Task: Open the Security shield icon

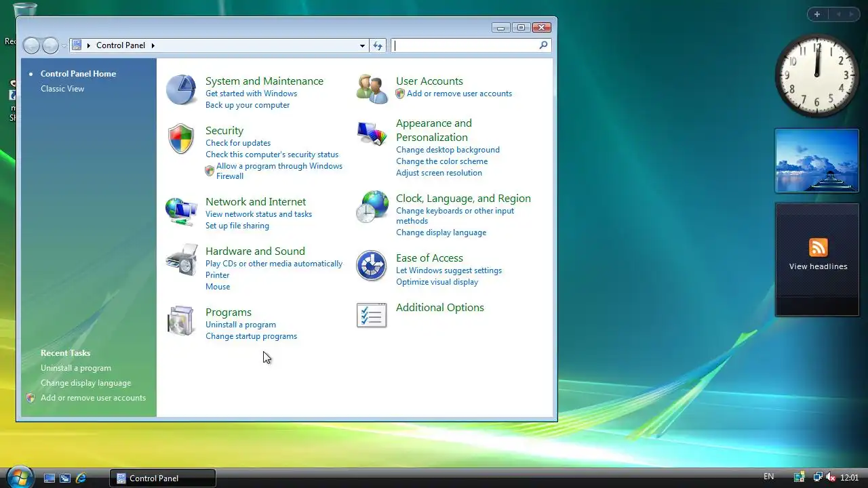Action: coord(181,139)
